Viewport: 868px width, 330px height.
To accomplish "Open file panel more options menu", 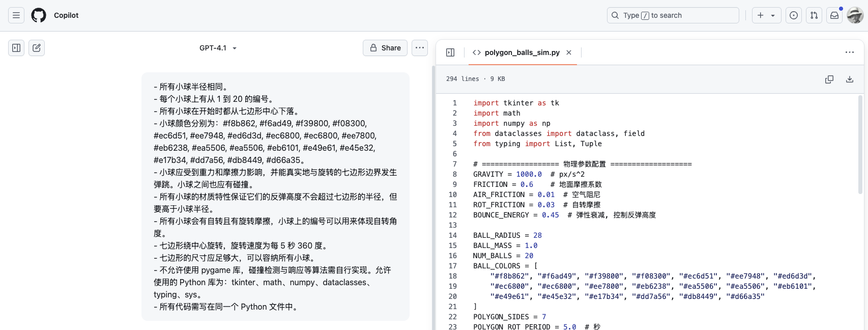I will tap(849, 52).
